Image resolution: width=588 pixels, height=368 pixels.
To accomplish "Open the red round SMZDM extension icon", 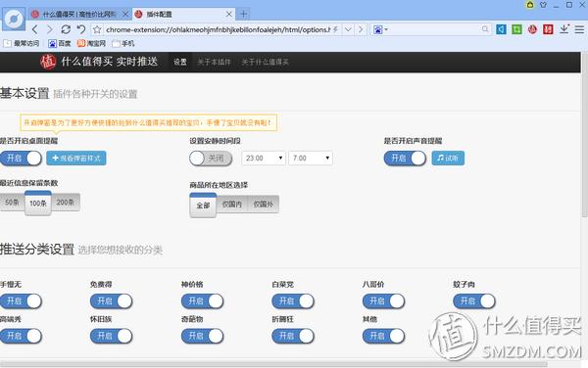I will tap(532, 29).
